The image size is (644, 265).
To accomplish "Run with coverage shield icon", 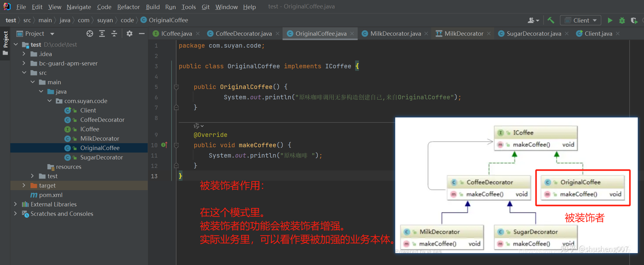I will click(x=634, y=20).
